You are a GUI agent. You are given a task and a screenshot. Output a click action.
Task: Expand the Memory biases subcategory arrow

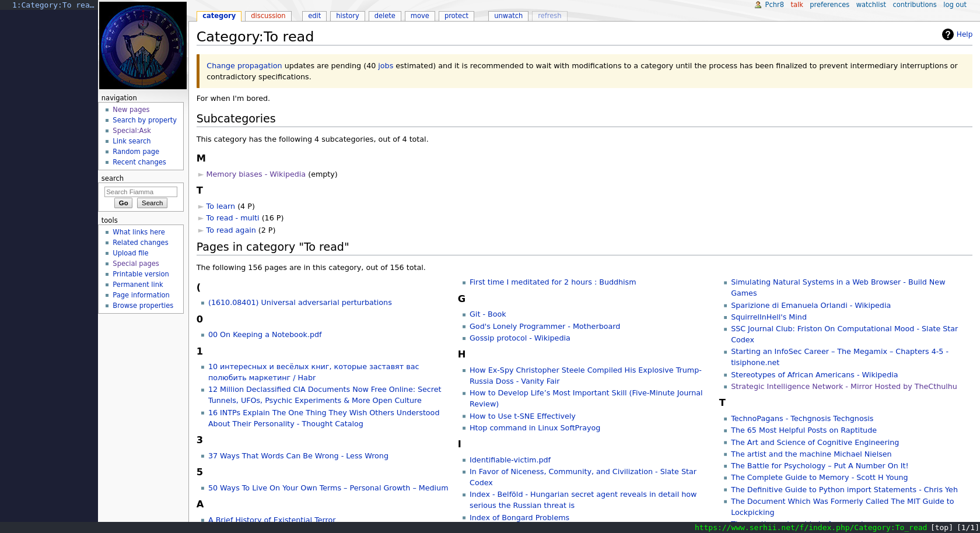(x=201, y=174)
